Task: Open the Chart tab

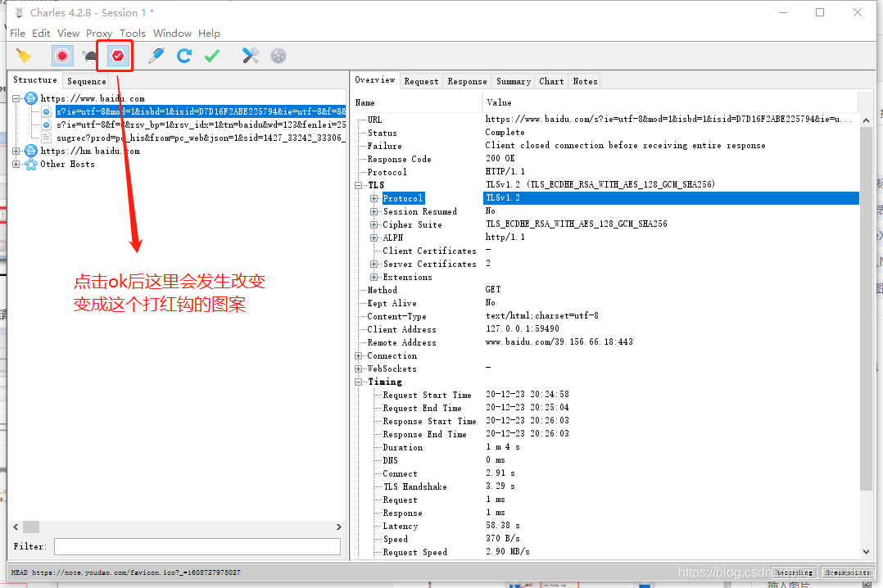Action: coord(551,81)
